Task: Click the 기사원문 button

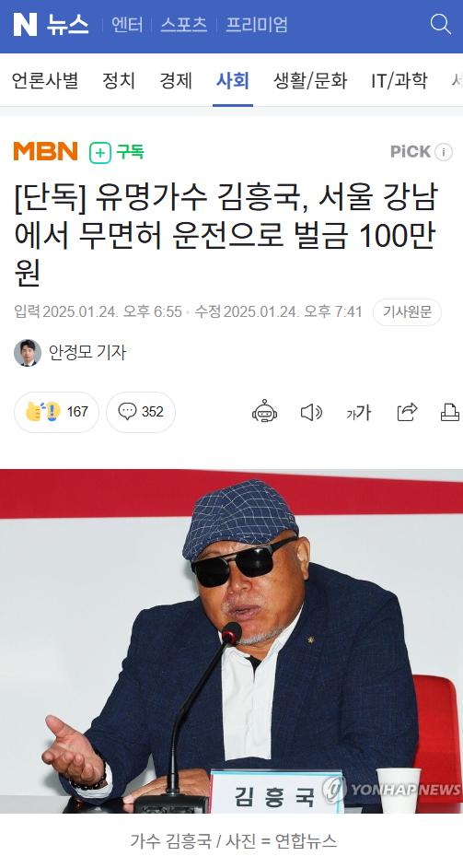Action: (x=407, y=312)
